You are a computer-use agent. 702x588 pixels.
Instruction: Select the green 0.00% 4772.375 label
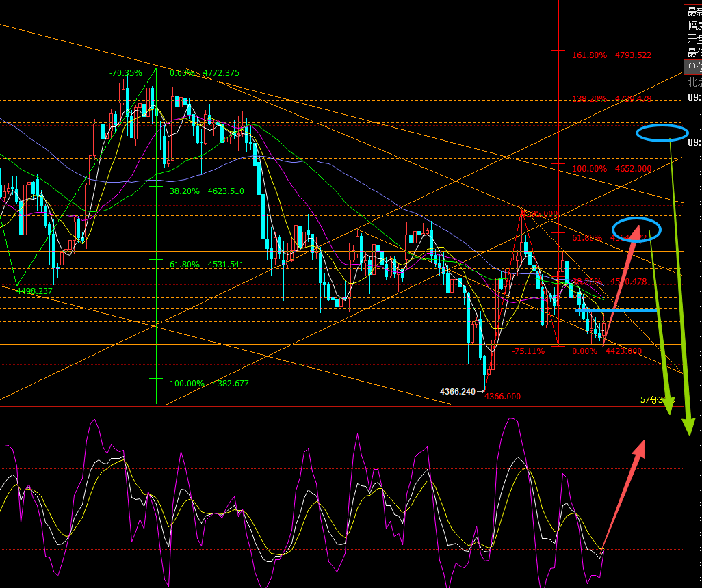click(x=205, y=73)
